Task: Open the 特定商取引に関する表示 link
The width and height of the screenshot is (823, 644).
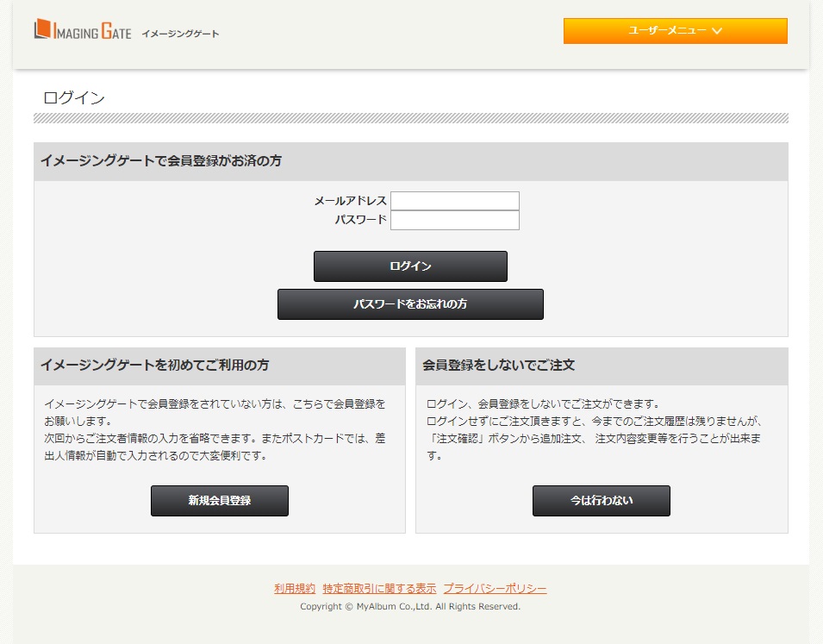Action: [379, 589]
